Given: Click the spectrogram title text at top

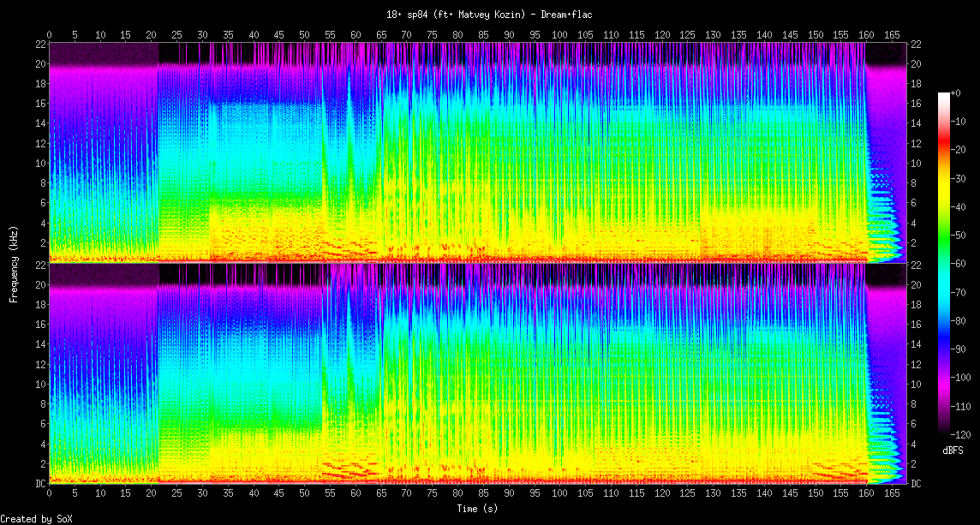Looking at the screenshot, I should (489, 15).
